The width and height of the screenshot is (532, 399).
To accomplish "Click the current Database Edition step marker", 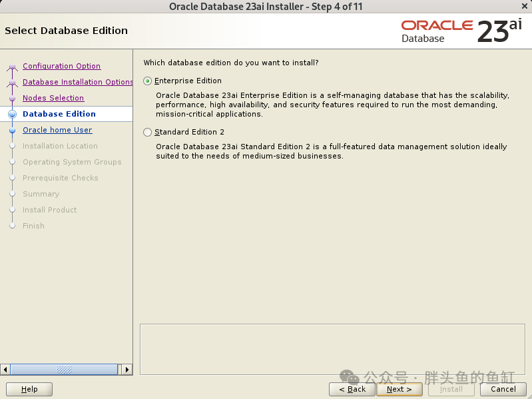I will coord(13,114).
